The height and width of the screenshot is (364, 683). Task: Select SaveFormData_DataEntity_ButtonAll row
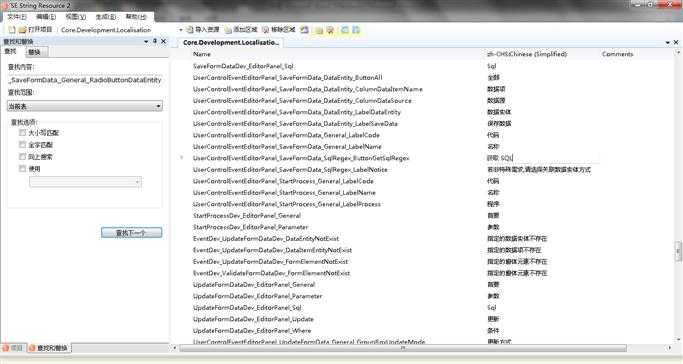287,78
